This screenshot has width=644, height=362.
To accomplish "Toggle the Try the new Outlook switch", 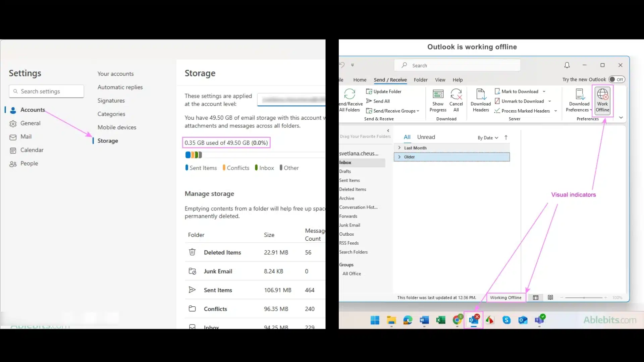I will [617, 79].
